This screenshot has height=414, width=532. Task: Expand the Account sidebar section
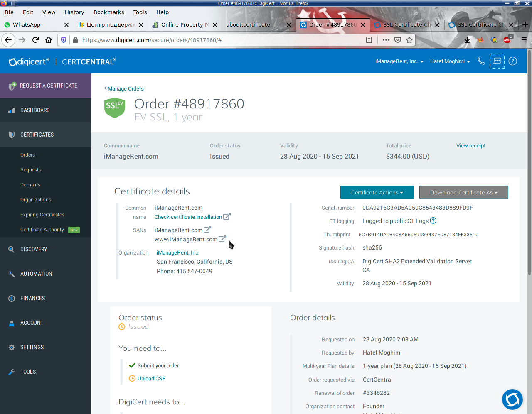coord(46,323)
